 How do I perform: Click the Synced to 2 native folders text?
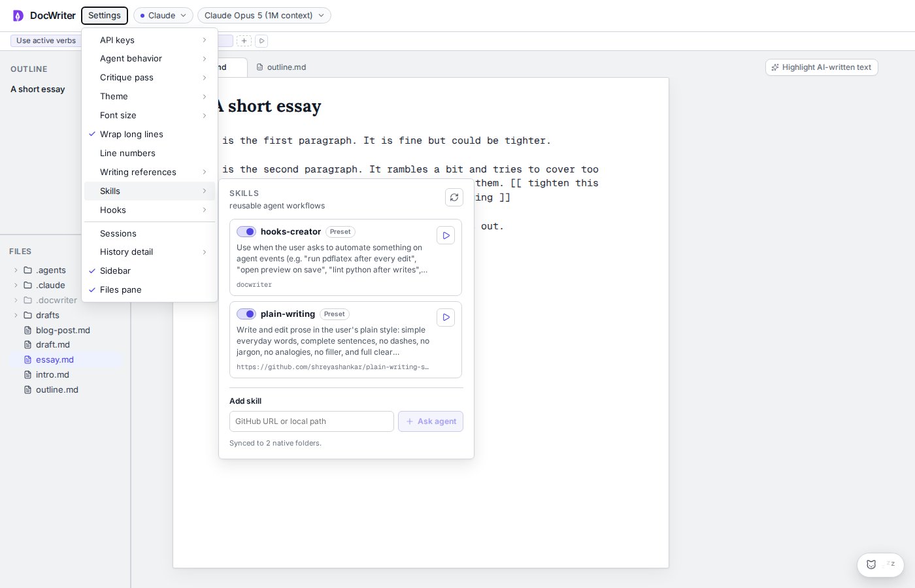(x=275, y=444)
